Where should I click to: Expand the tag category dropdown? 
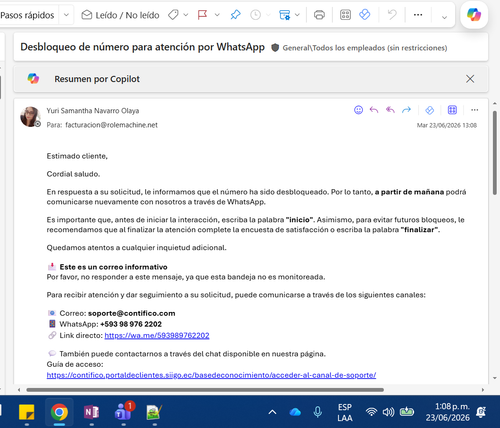point(186,15)
